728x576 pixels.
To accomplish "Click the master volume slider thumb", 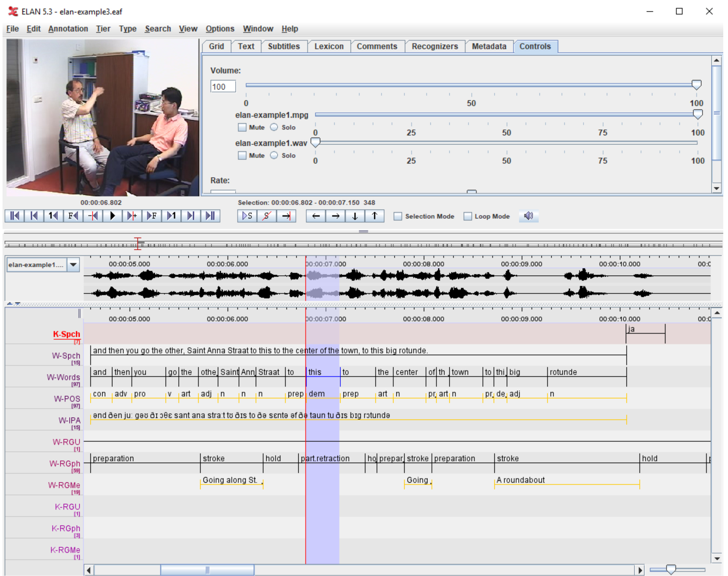I will tap(696, 84).
